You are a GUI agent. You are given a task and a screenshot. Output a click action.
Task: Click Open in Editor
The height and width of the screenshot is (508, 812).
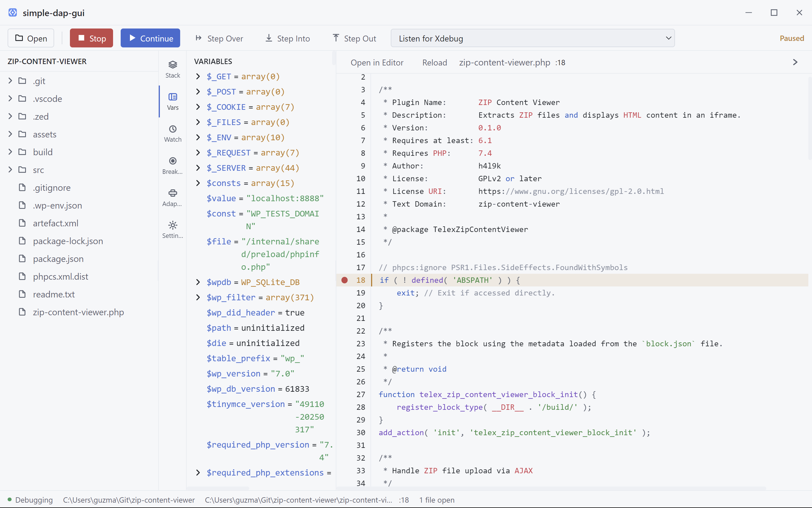377,62
